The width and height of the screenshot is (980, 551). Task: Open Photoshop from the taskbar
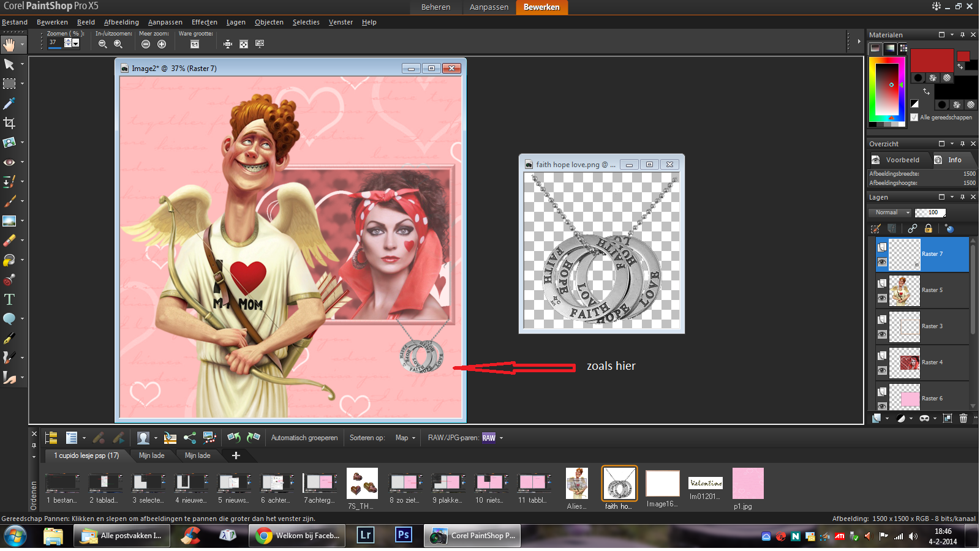(x=404, y=536)
